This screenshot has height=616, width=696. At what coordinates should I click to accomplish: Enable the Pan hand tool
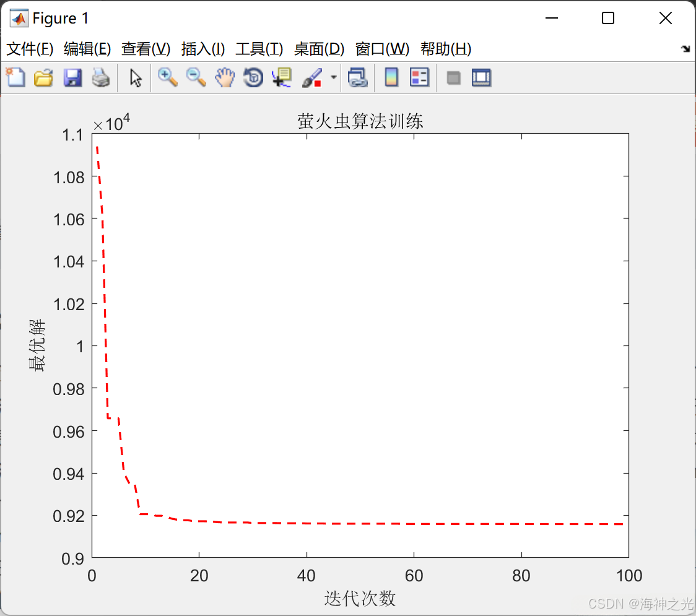click(x=225, y=77)
